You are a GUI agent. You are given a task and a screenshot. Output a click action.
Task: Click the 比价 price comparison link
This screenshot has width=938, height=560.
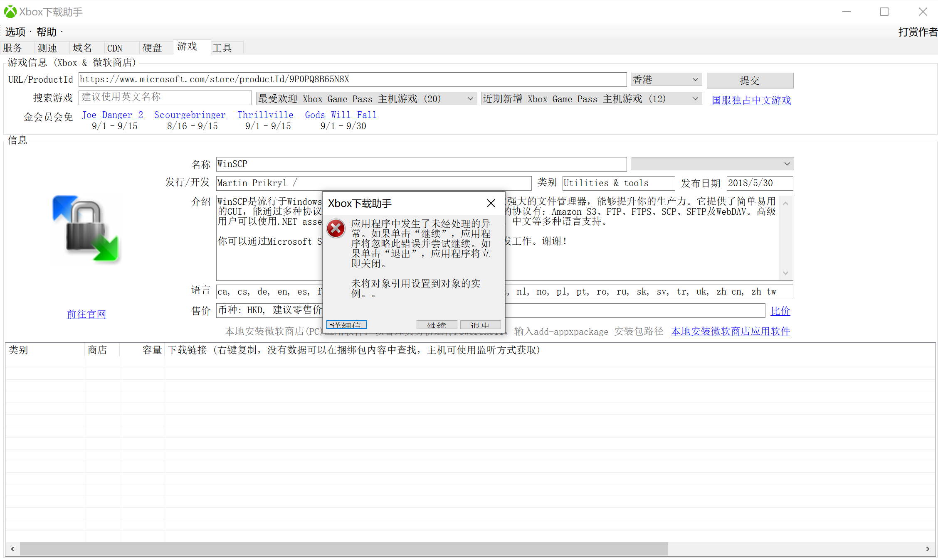(780, 311)
